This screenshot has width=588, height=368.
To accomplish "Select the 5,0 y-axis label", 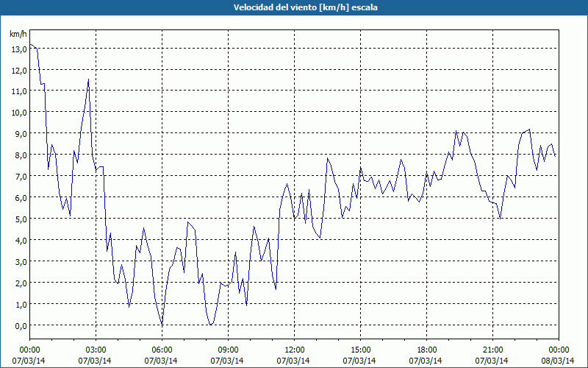I will click(x=21, y=219).
